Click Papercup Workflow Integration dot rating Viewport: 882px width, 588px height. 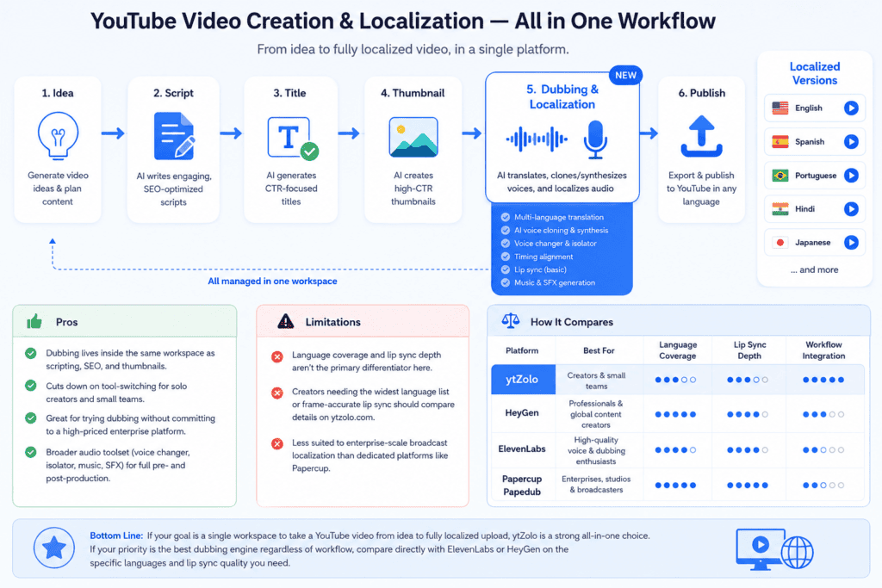pyautogui.click(x=823, y=486)
